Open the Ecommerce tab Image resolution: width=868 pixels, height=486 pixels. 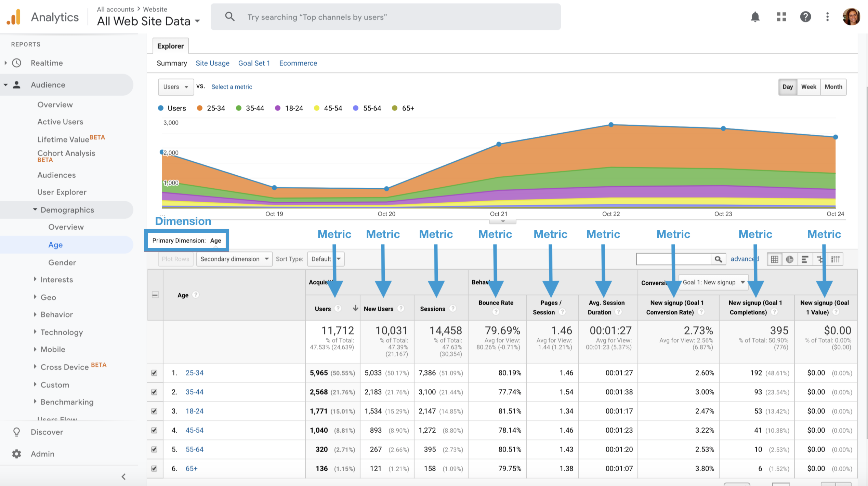tap(298, 63)
